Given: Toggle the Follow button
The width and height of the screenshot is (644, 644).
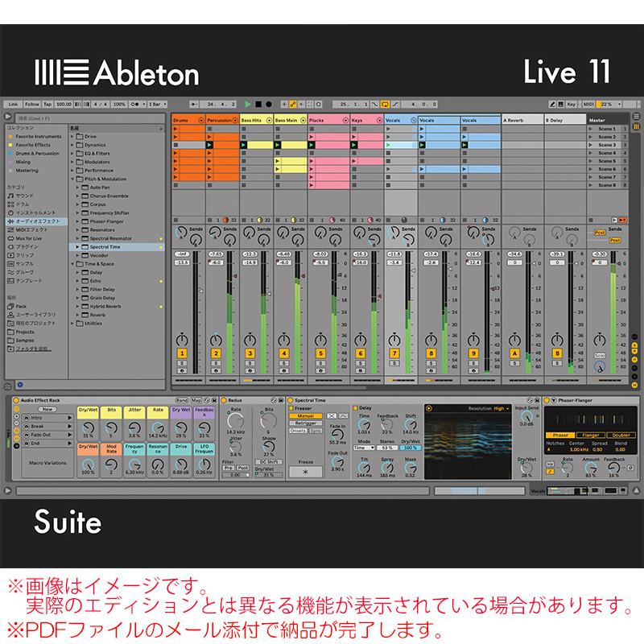Looking at the screenshot, I should (31, 105).
